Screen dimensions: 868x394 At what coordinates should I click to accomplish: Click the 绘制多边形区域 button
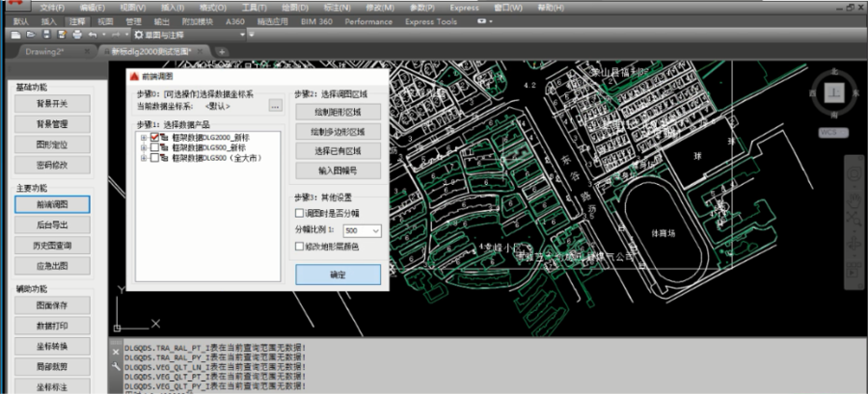point(338,132)
